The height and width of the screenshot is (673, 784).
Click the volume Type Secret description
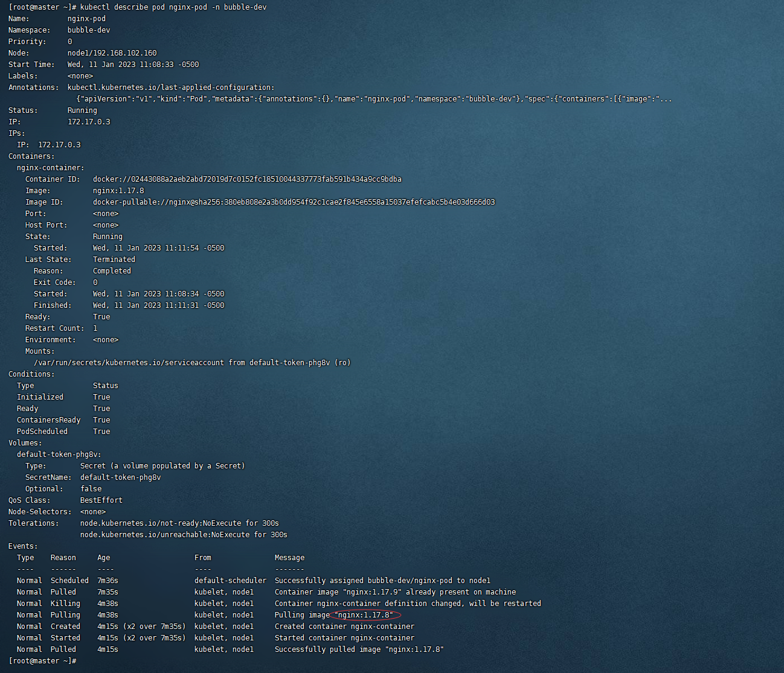point(162,466)
